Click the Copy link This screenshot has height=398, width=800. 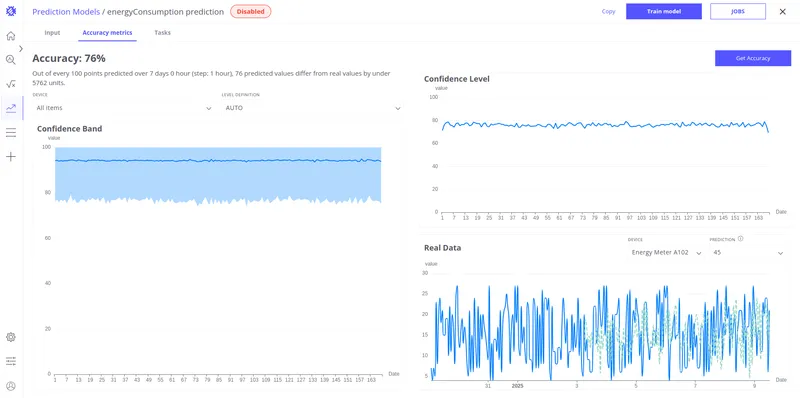point(608,11)
